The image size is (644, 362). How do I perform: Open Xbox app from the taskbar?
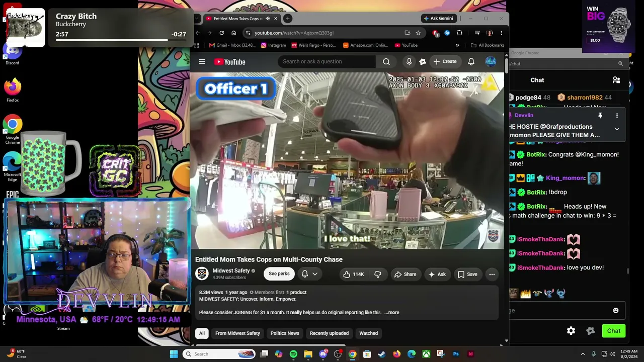[x=426, y=354]
